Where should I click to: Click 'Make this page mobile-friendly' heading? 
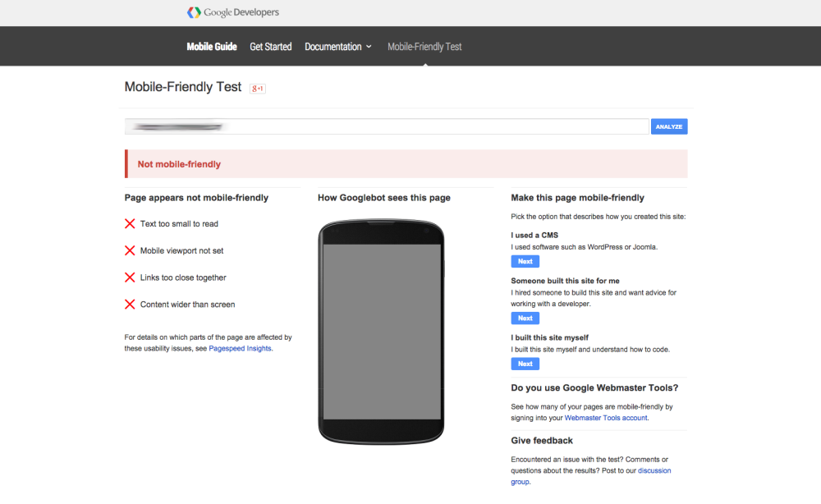(577, 198)
